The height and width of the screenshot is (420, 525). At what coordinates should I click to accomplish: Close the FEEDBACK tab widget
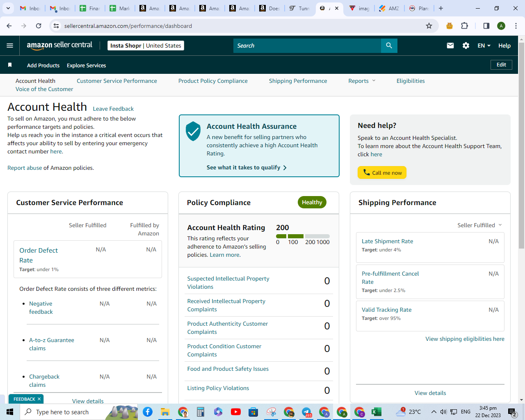(x=39, y=399)
